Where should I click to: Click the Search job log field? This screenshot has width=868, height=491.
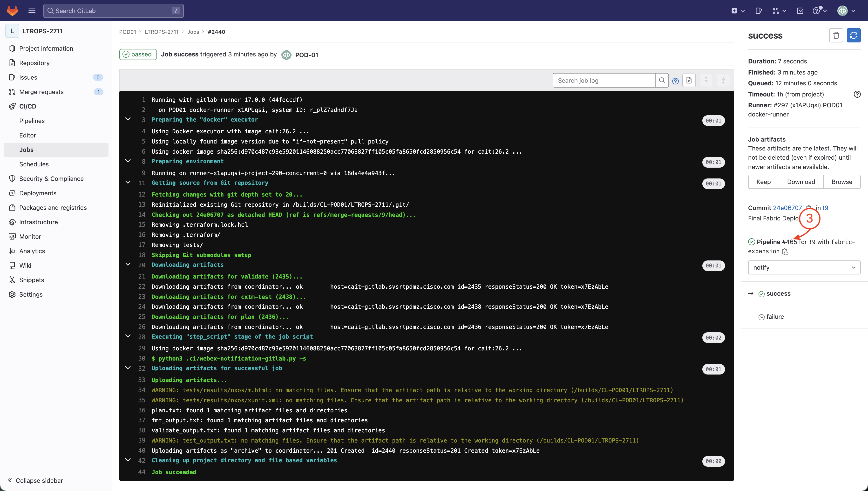604,81
